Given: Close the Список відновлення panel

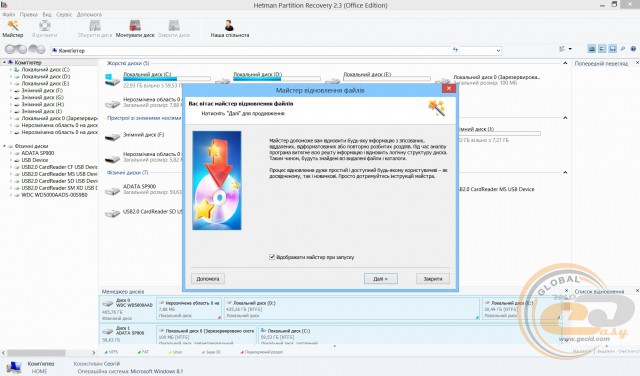Looking at the screenshot, I should click(637, 291).
